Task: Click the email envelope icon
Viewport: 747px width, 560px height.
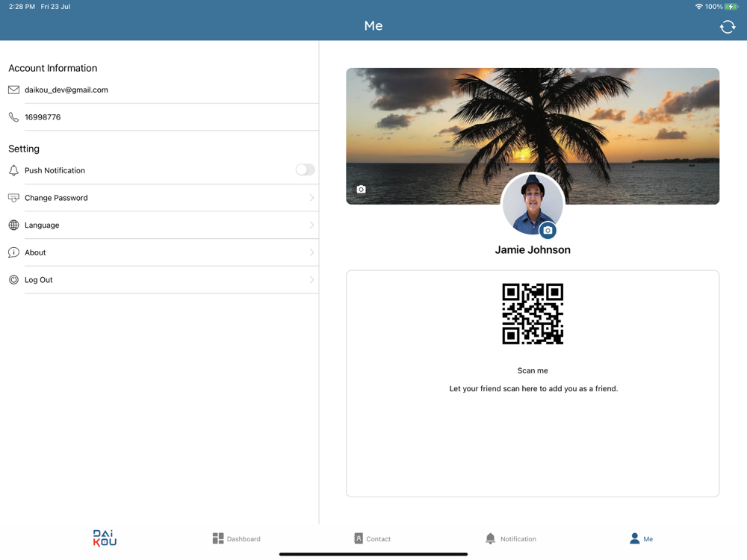Action: [13, 90]
